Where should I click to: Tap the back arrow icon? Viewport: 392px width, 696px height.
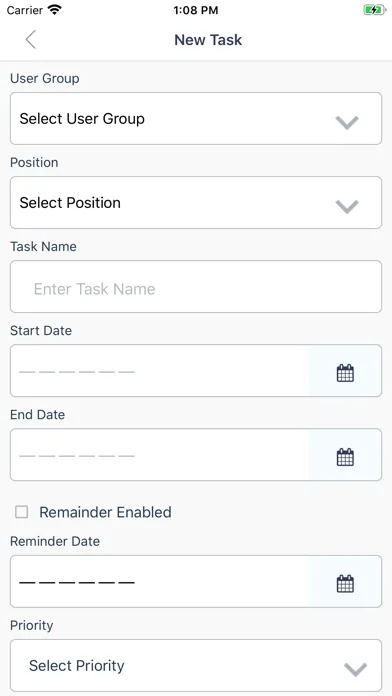[x=30, y=40]
